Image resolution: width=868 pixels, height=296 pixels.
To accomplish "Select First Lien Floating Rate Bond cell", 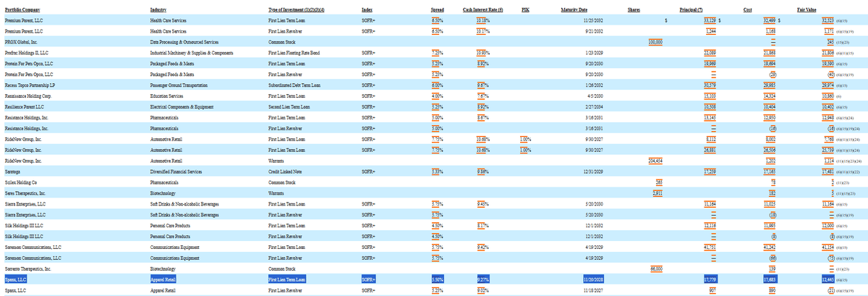I will pos(292,53).
